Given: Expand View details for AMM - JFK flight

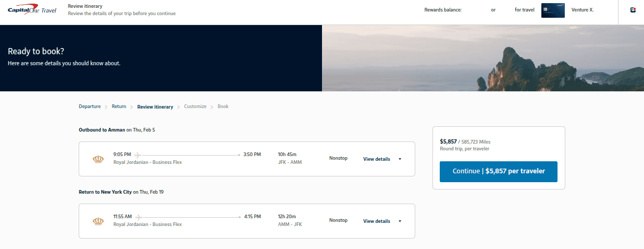Looking at the screenshot, I should (377, 221).
